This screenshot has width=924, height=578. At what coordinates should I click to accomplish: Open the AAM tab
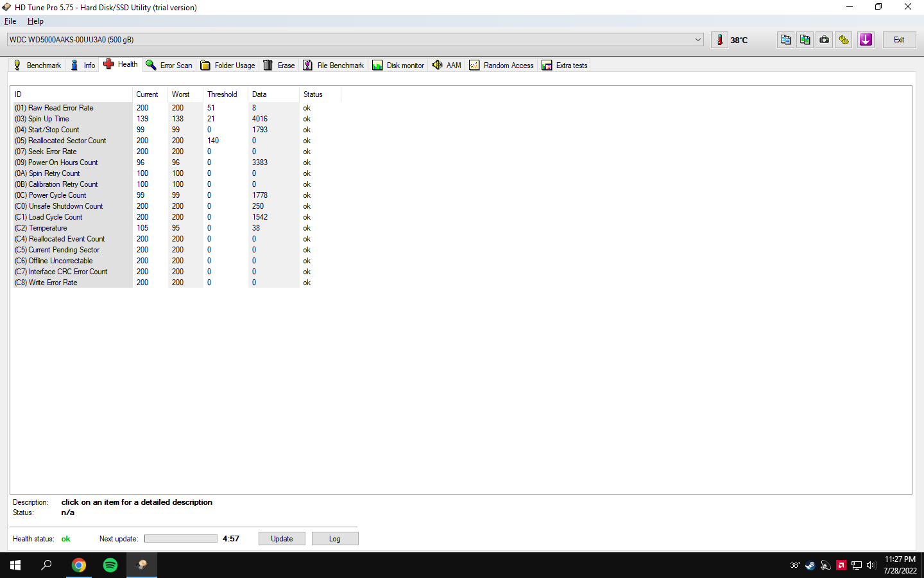[x=447, y=66]
